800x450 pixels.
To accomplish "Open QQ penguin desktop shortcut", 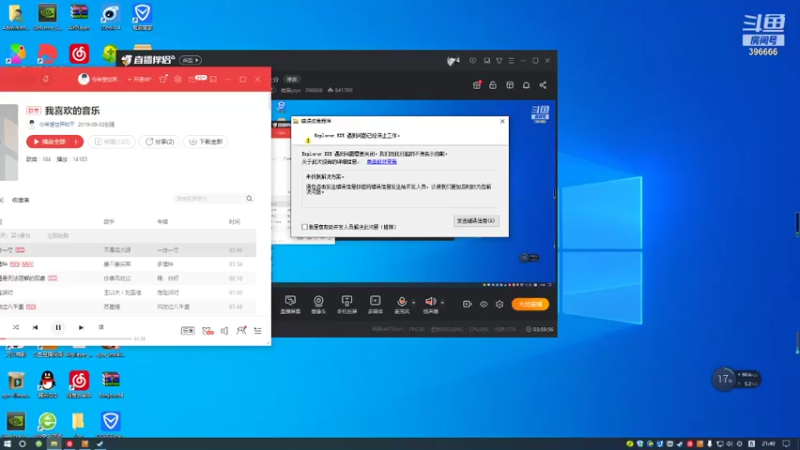I will pos(47,384).
